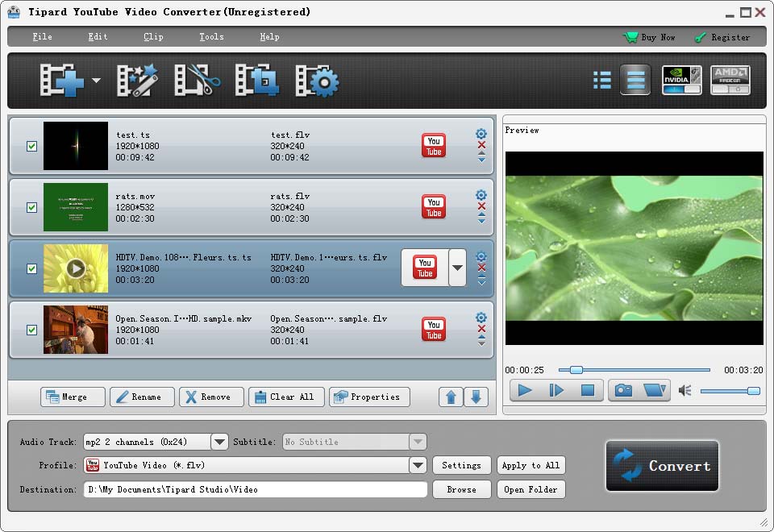Switch to compact list view icon

pos(602,80)
